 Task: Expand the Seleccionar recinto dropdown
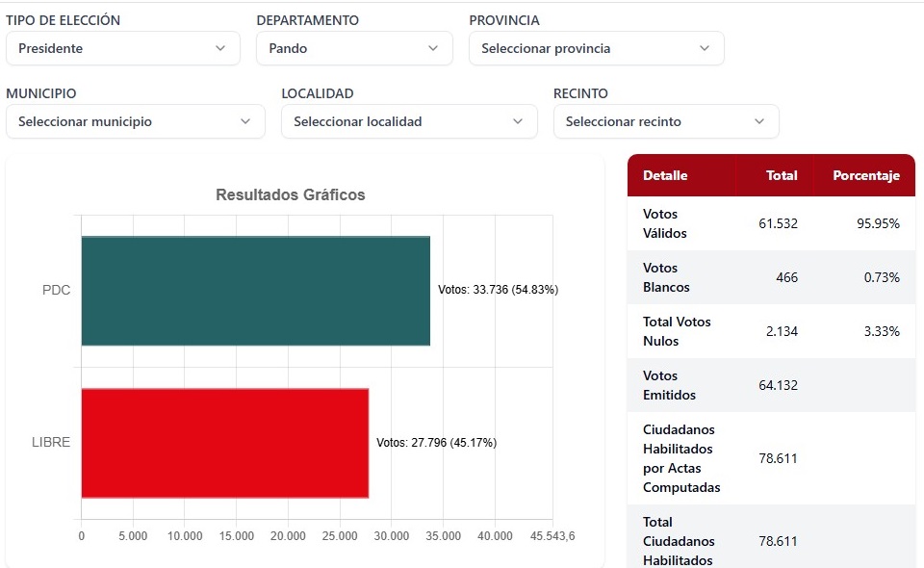tap(665, 121)
